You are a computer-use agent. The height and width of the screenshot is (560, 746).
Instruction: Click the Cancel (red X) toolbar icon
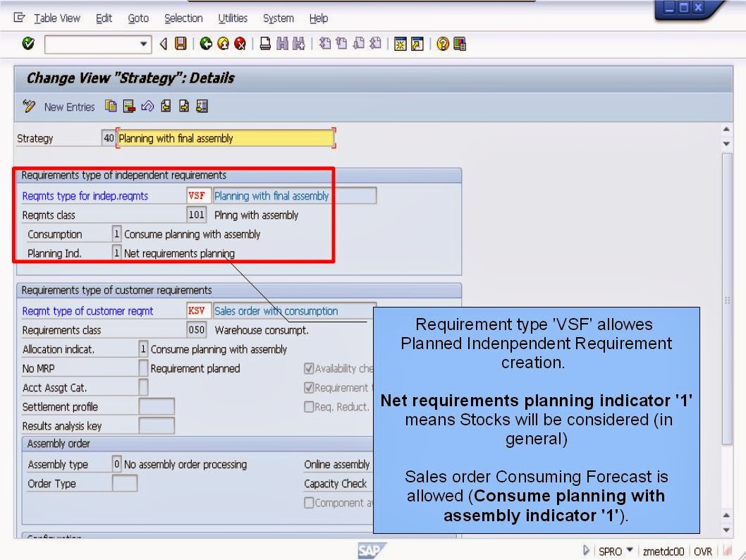click(239, 44)
